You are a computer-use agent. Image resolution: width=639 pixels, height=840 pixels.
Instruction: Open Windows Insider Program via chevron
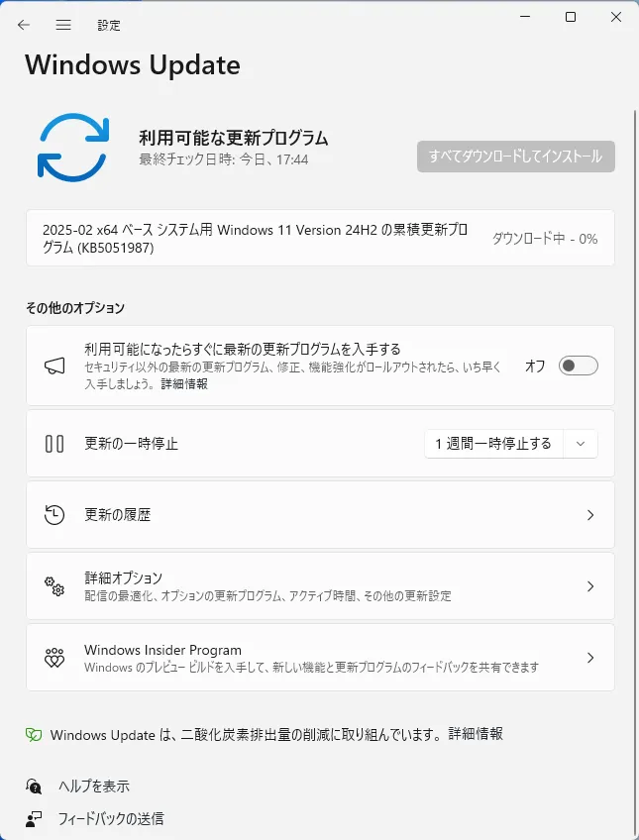[x=590, y=658]
